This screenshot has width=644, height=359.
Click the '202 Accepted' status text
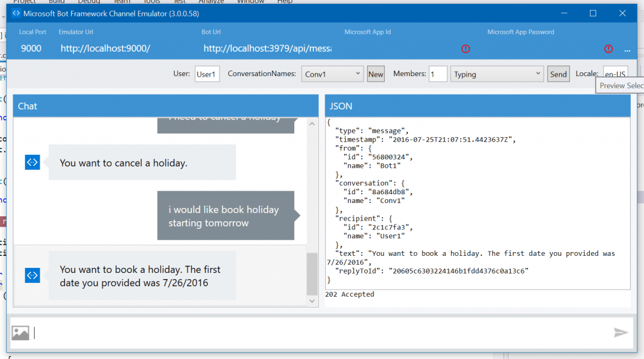[x=350, y=294]
